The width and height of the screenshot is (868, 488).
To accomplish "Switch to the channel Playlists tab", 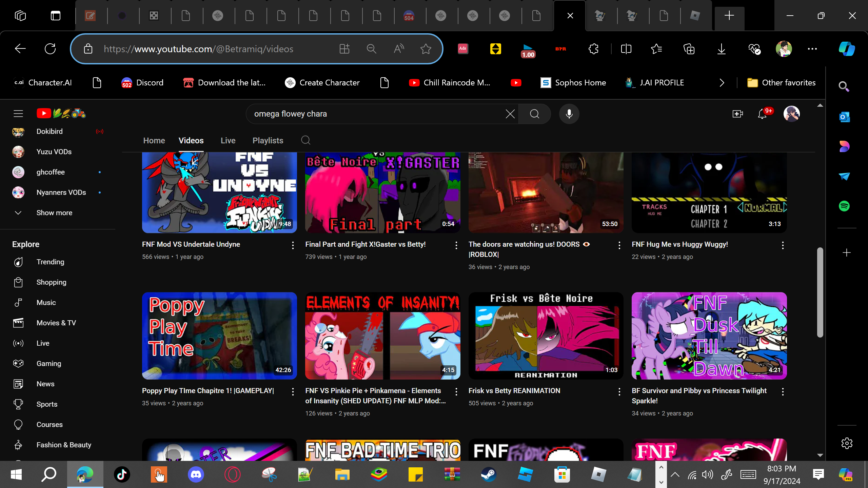I will [x=268, y=141].
